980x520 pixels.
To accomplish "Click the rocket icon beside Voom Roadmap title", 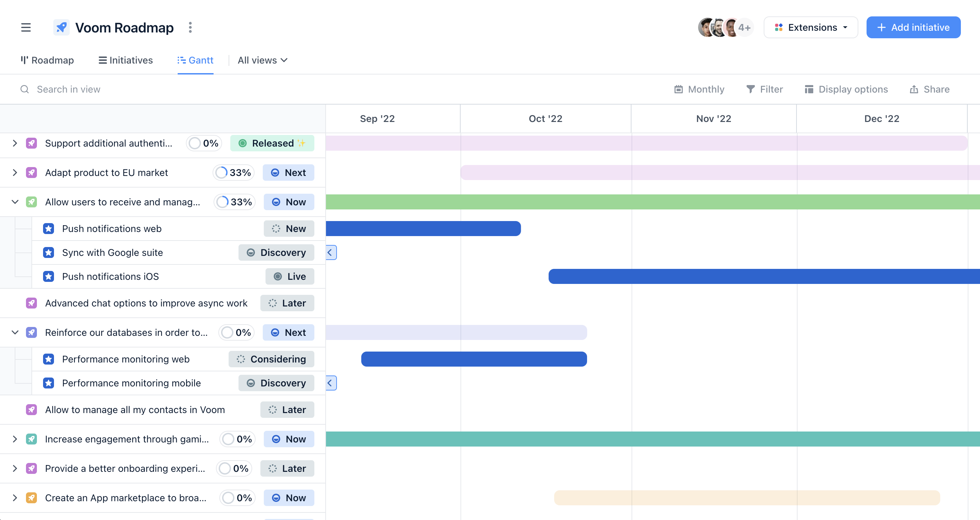I will [61, 27].
